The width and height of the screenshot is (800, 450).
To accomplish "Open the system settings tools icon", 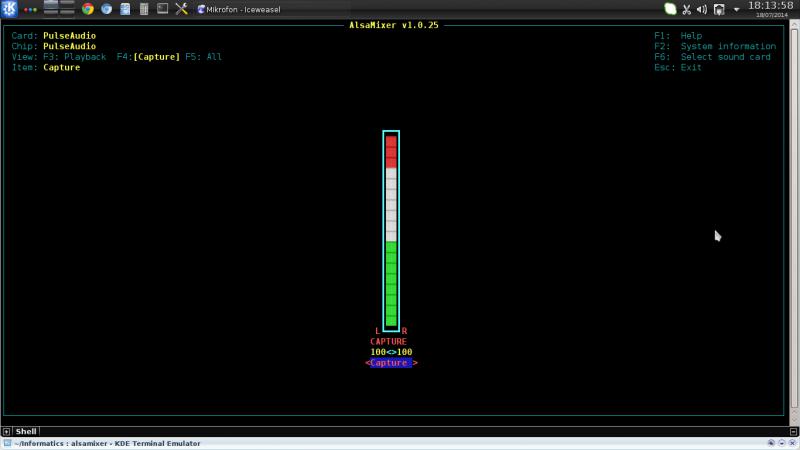I will coord(181,9).
